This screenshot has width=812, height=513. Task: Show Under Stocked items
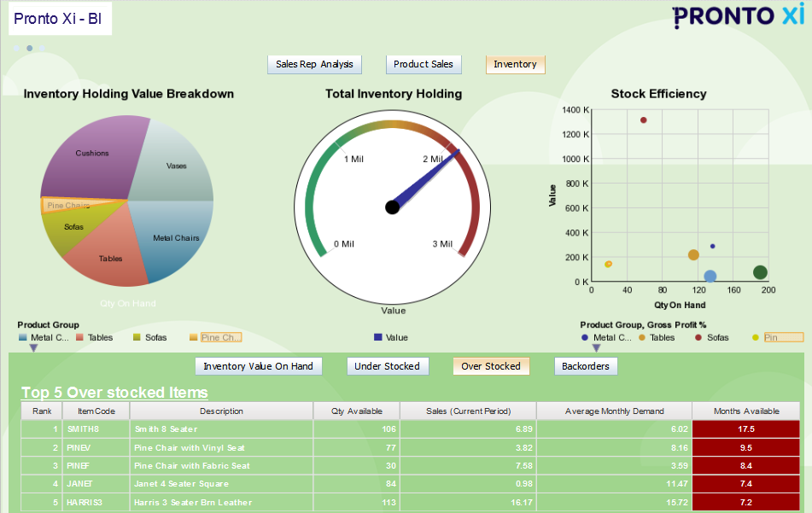tap(387, 366)
